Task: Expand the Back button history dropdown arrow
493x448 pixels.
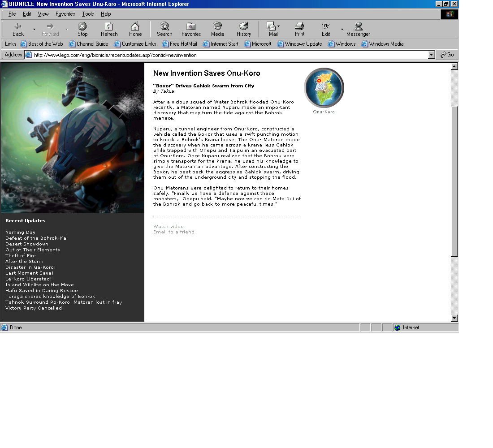Action: pyautogui.click(x=34, y=29)
